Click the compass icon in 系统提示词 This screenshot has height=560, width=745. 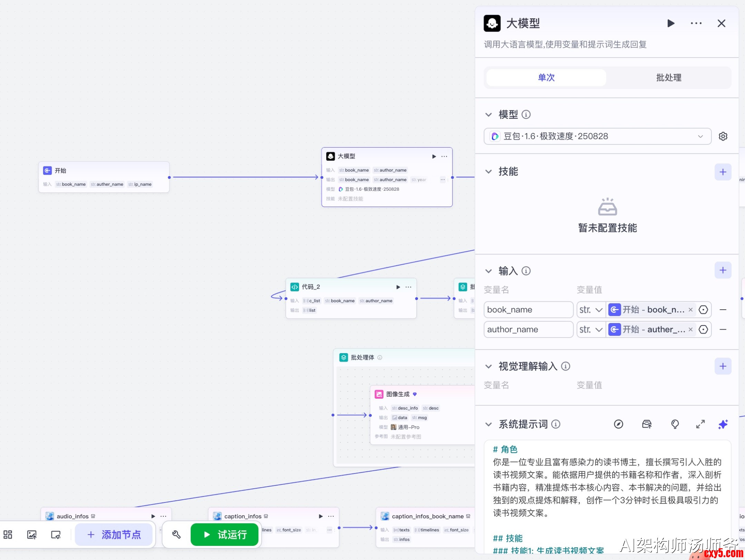point(618,424)
